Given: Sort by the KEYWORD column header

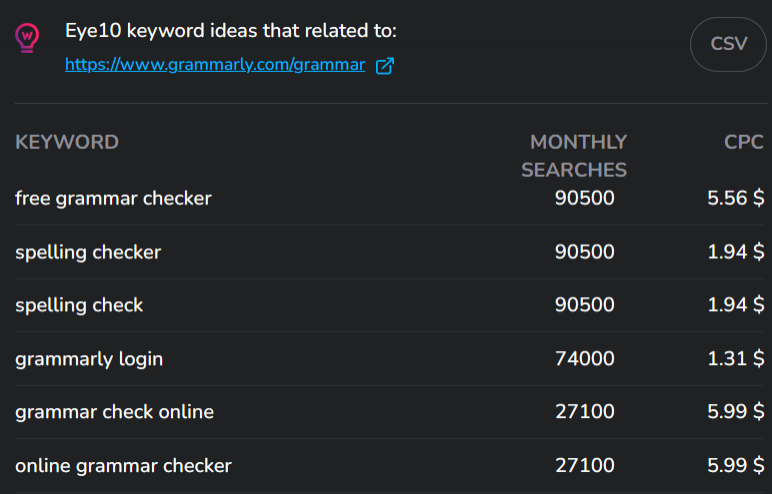Looking at the screenshot, I should pyautogui.click(x=67, y=142).
